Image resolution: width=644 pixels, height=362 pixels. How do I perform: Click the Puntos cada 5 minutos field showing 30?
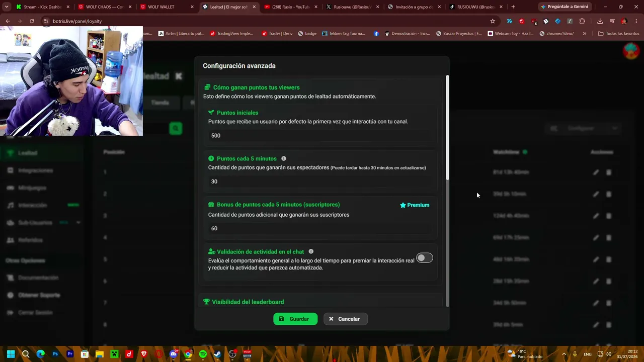coord(322,182)
